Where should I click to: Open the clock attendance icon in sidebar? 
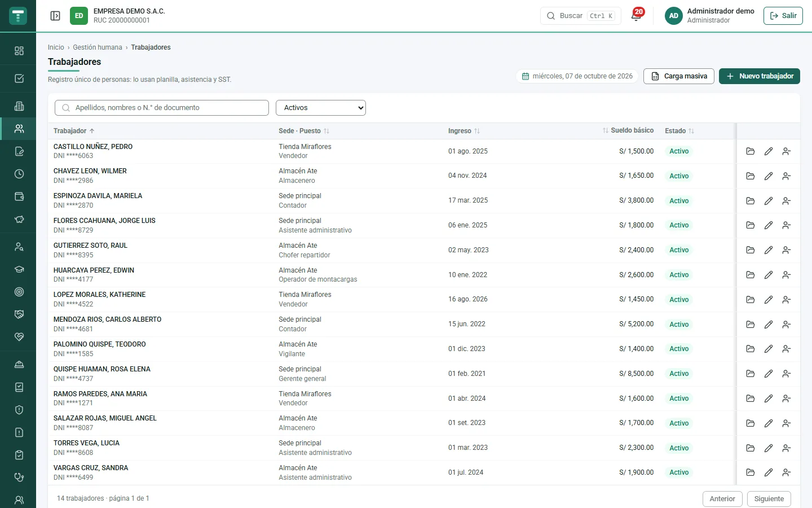pos(19,174)
